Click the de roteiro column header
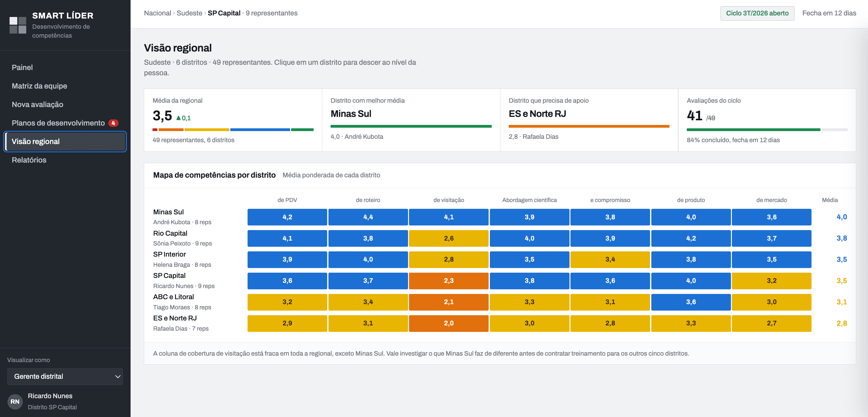868x417 pixels. tap(368, 200)
